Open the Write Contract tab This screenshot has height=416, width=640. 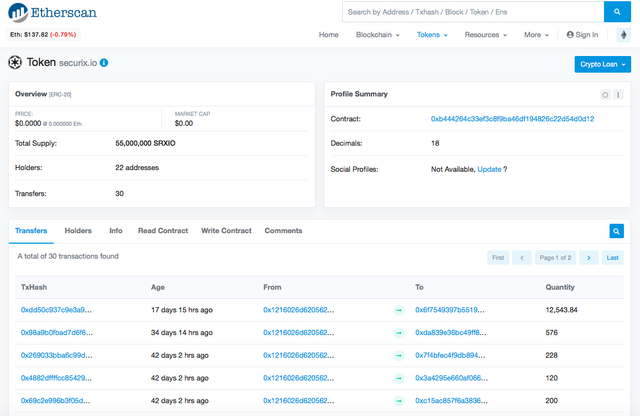226,231
